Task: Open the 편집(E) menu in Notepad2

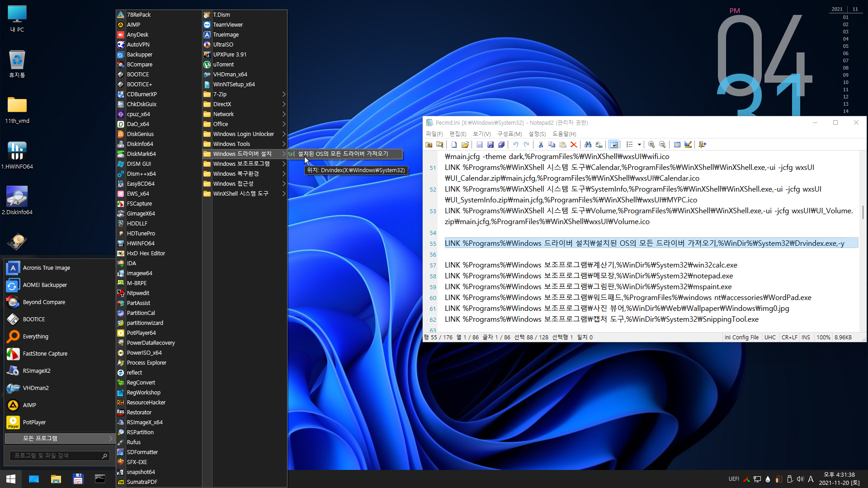Action: pos(458,134)
